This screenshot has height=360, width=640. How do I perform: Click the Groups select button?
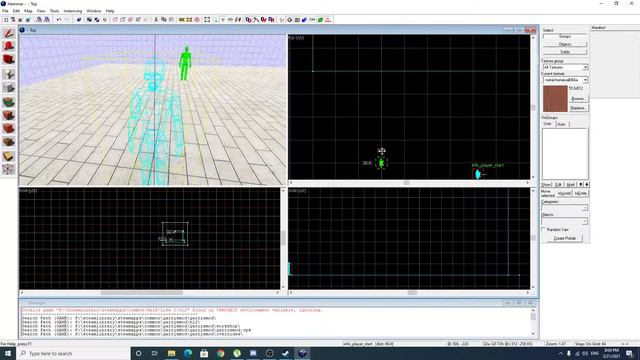[565, 36]
